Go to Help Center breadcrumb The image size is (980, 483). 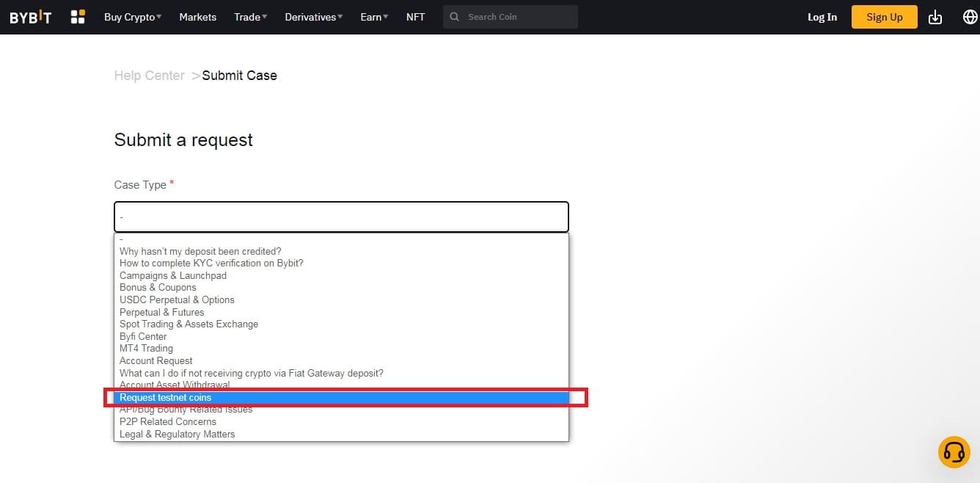tap(150, 76)
